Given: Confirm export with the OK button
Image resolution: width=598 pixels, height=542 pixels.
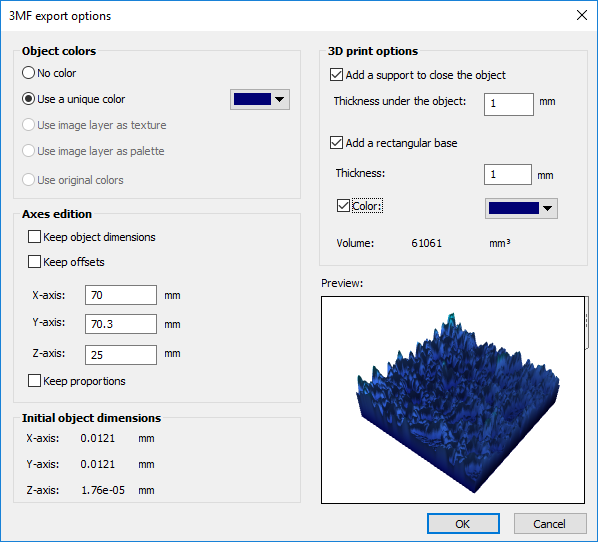Looking at the screenshot, I should [463, 524].
